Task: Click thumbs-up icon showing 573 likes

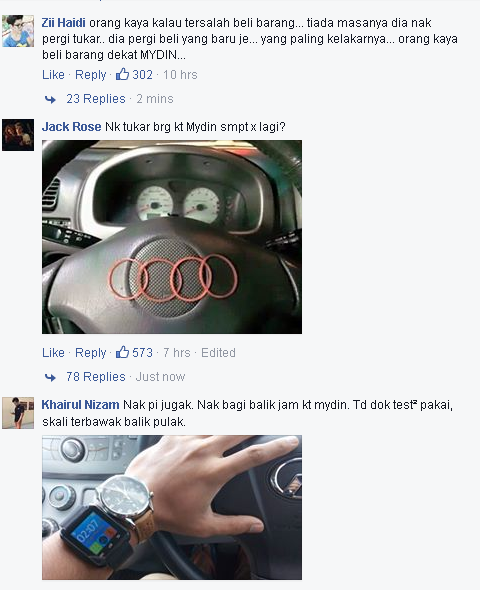Action: pyautogui.click(x=122, y=352)
